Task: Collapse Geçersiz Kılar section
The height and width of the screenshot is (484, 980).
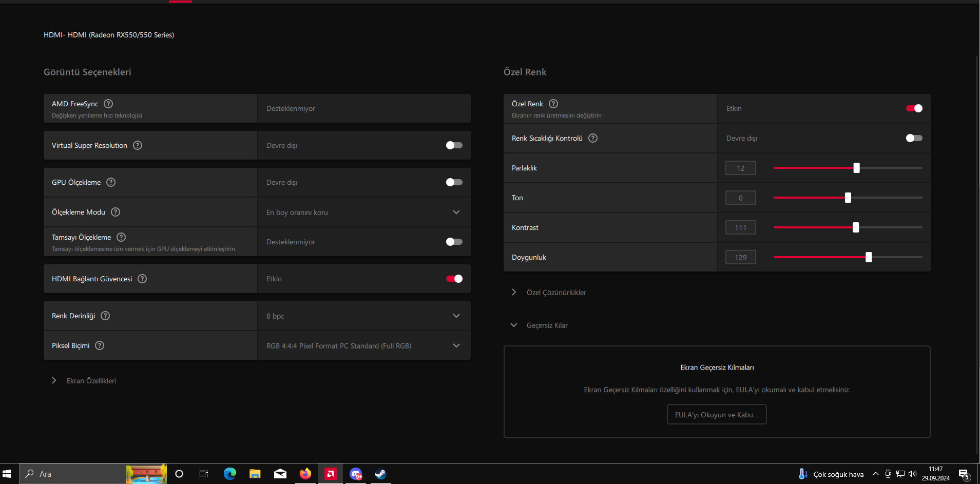Action: click(x=540, y=325)
